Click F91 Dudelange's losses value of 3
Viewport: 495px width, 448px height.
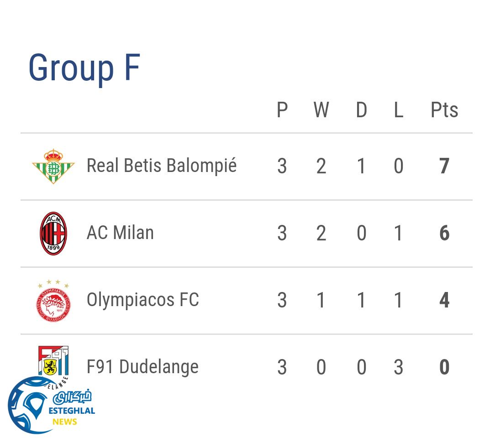tap(398, 368)
